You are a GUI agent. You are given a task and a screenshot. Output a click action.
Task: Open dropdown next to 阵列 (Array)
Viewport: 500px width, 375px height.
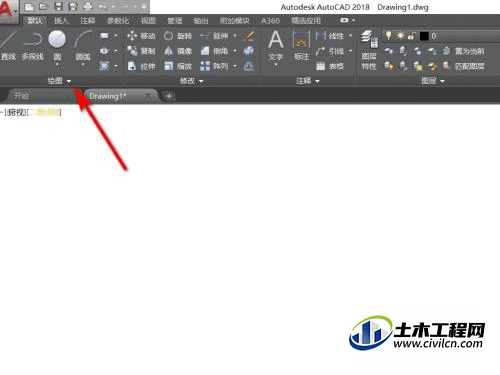click(x=235, y=66)
